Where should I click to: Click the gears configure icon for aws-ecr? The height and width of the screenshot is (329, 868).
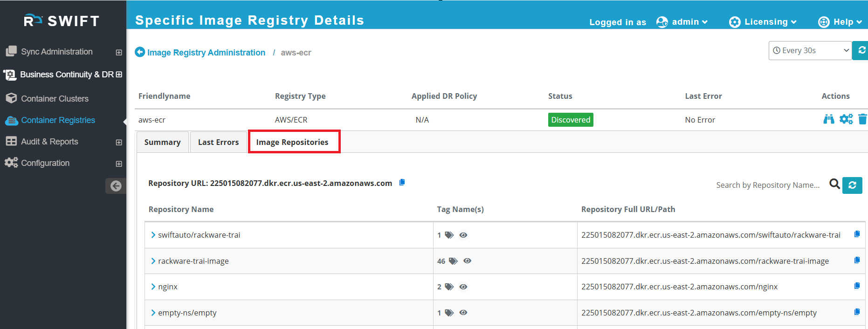[846, 119]
